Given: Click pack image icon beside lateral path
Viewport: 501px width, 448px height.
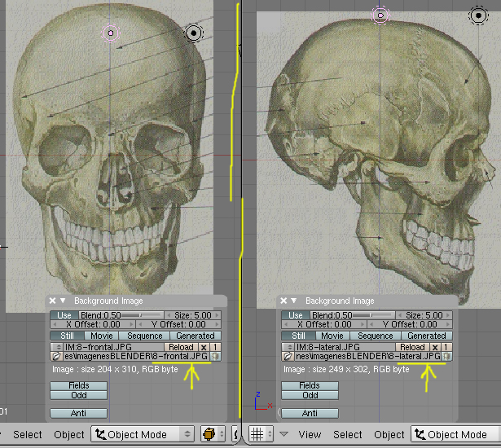Looking at the screenshot, I should point(446,356).
